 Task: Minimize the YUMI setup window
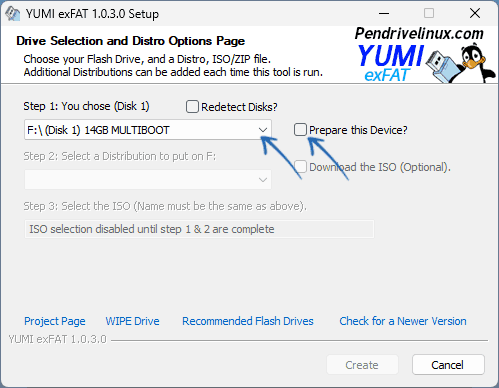click(x=384, y=14)
